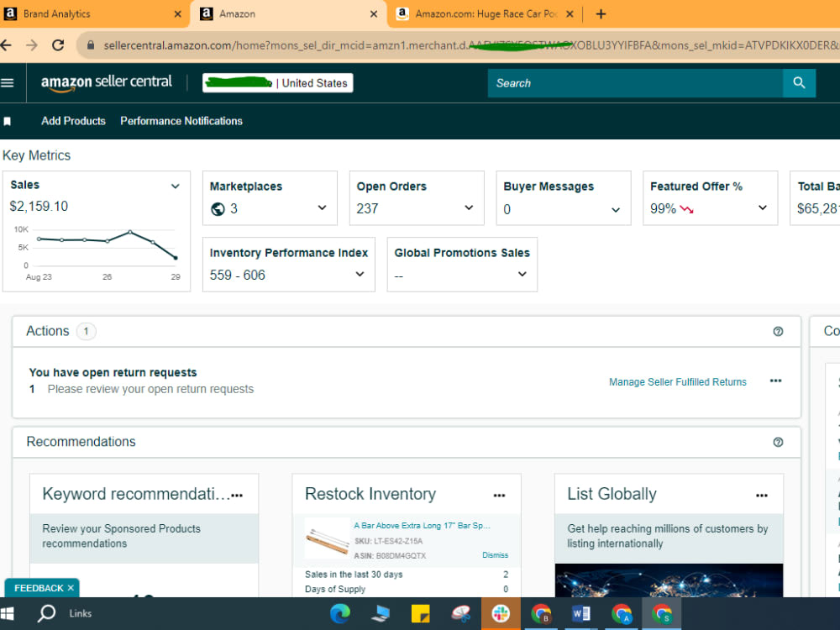
Task: Close the Huge Race Car browser tab
Action: 570,14
